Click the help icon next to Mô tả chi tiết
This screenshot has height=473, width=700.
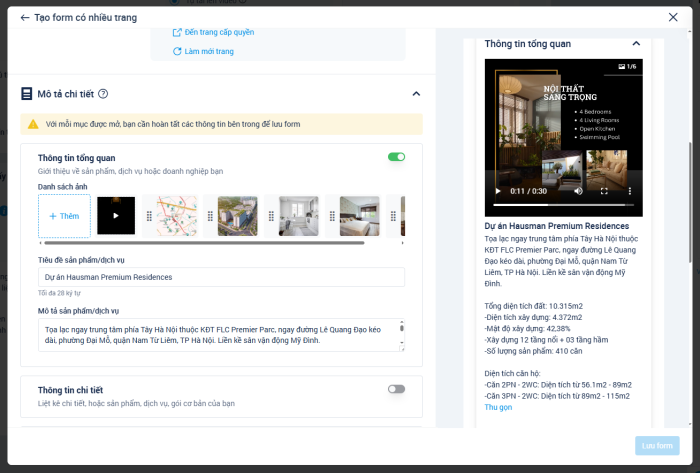(103, 94)
